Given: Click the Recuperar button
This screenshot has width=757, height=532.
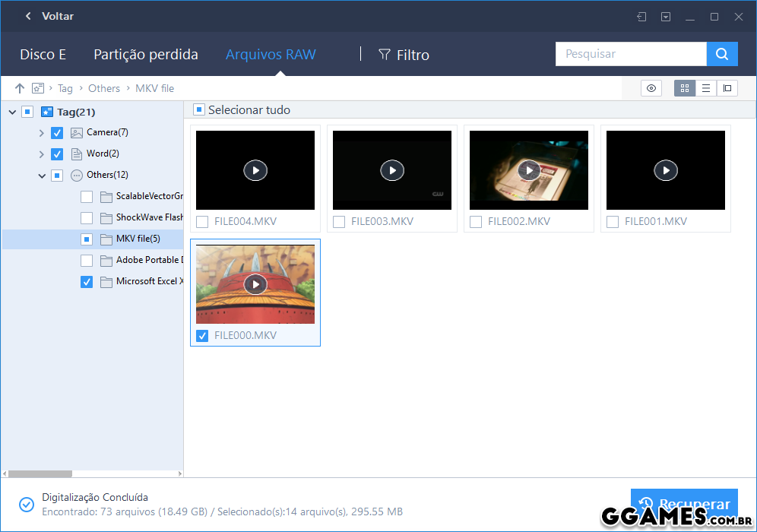Looking at the screenshot, I should [684, 504].
